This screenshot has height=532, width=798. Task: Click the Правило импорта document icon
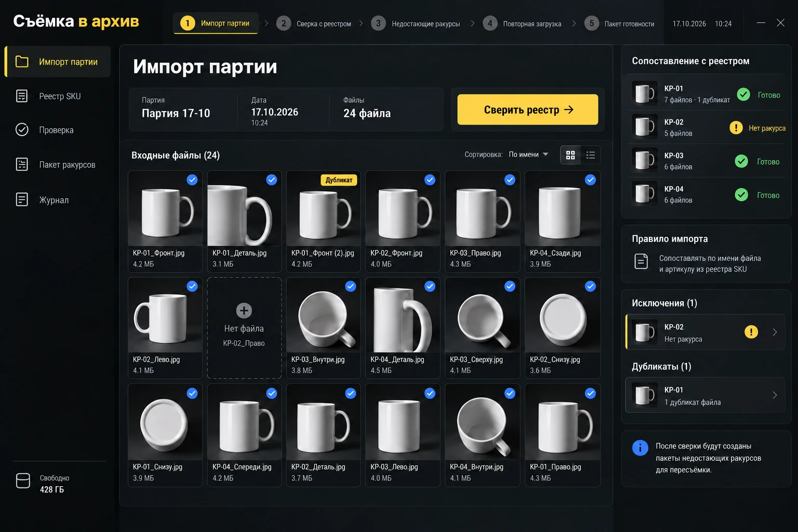(x=642, y=261)
